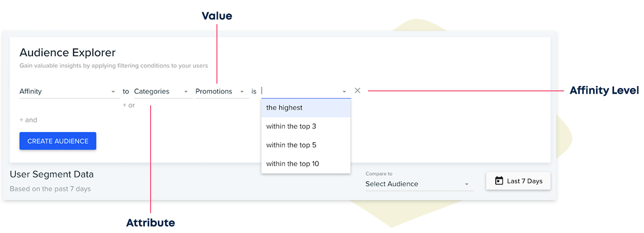
Task: Select 'the highest' affinity level option
Action: (x=306, y=108)
